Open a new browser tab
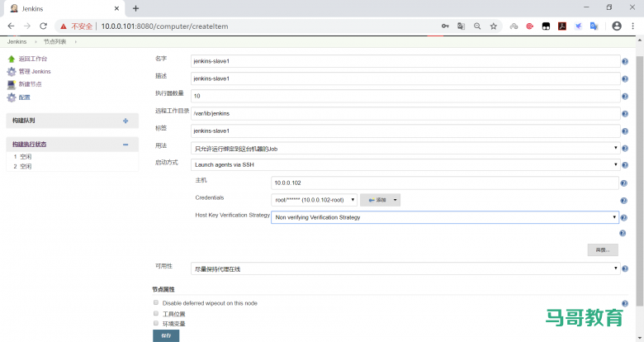The height and width of the screenshot is (342, 644). [x=136, y=8]
